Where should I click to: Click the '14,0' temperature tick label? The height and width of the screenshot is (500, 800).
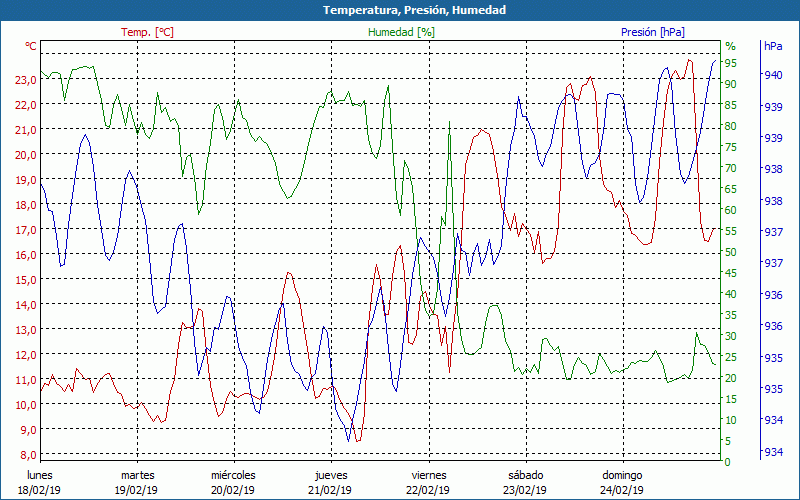coord(26,305)
